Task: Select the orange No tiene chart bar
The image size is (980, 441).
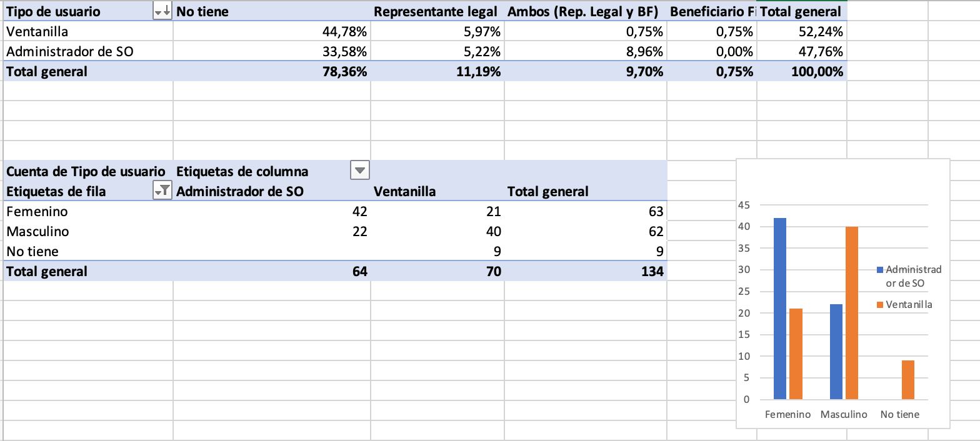Action: click(x=908, y=380)
